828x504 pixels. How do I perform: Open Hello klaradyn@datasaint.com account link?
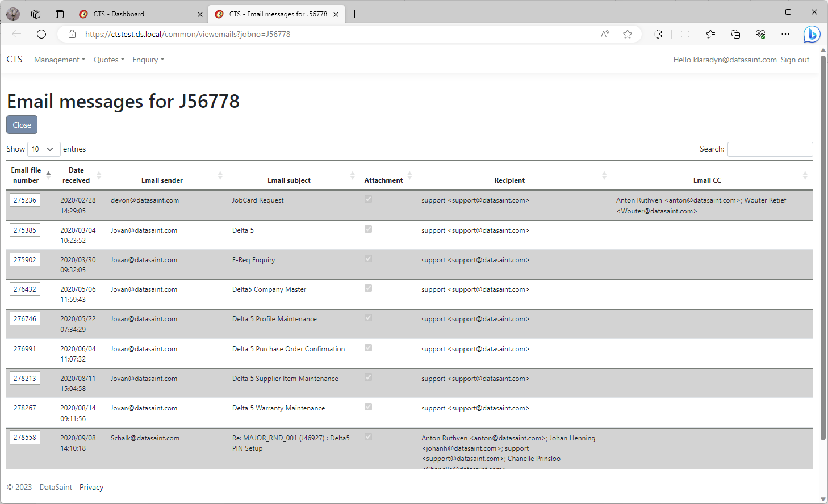725,60
